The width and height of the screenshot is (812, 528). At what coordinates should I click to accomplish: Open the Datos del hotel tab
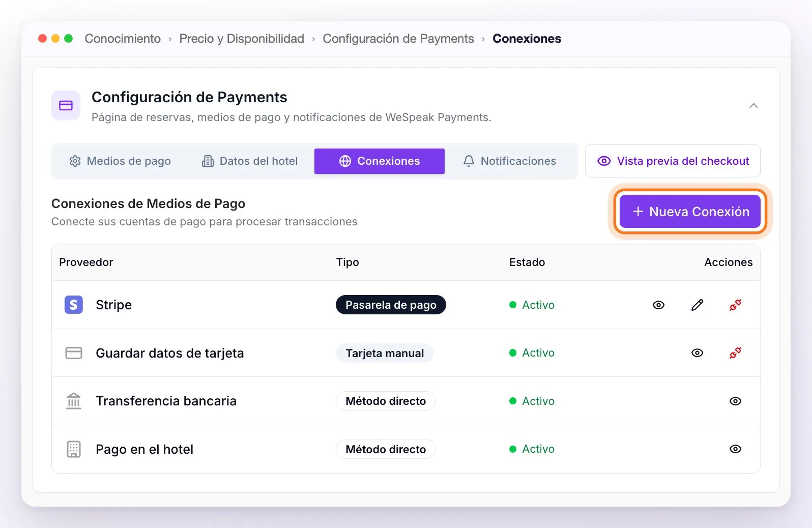(250, 161)
